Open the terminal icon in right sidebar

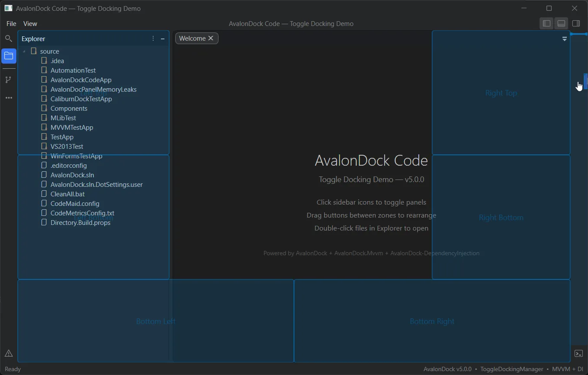click(x=578, y=353)
